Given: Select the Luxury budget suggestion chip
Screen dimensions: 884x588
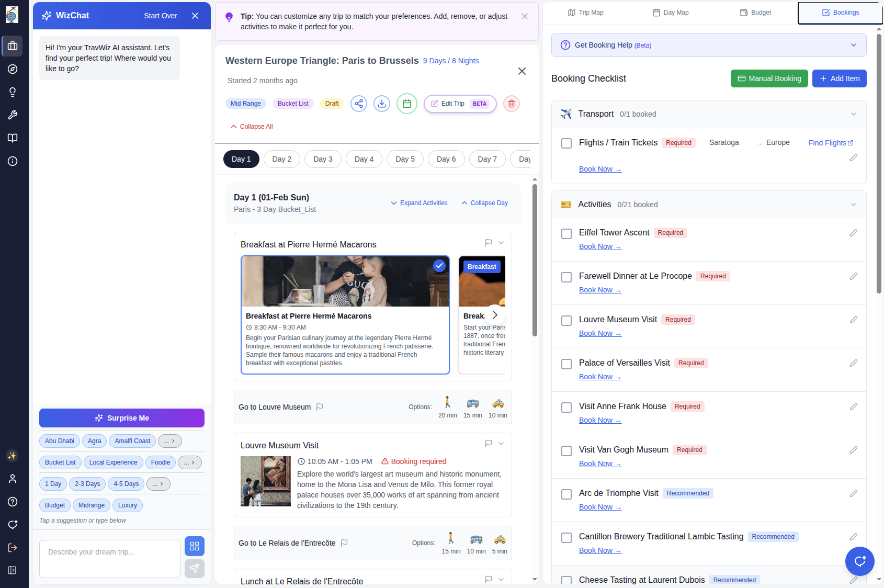Looking at the screenshot, I should (x=127, y=505).
